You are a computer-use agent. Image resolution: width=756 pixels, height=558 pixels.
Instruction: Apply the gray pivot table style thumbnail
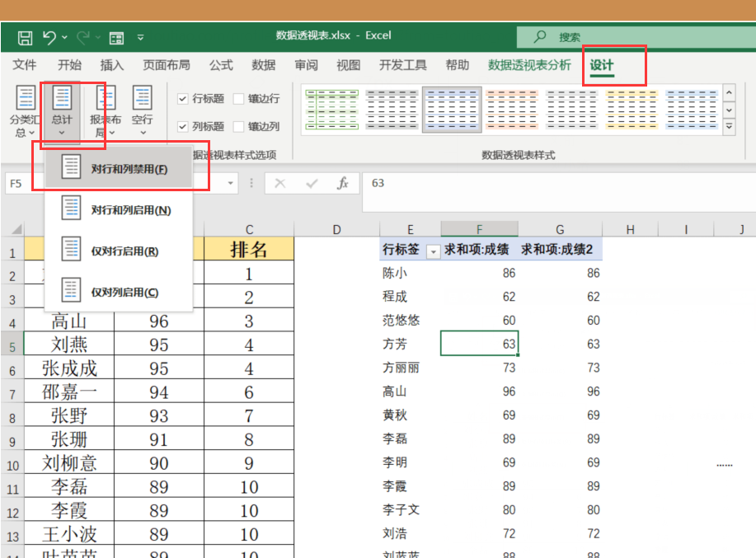pyautogui.click(x=392, y=110)
